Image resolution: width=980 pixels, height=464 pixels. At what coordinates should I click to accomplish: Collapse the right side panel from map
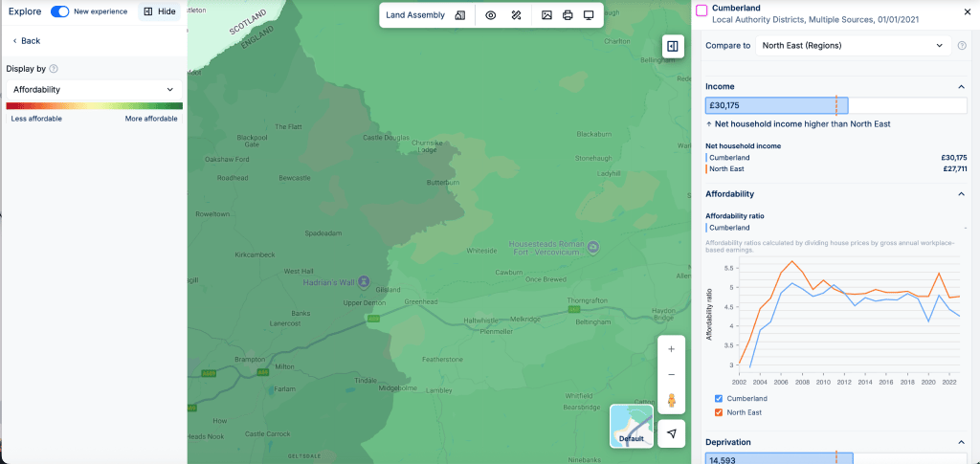[x=672, y=46]
